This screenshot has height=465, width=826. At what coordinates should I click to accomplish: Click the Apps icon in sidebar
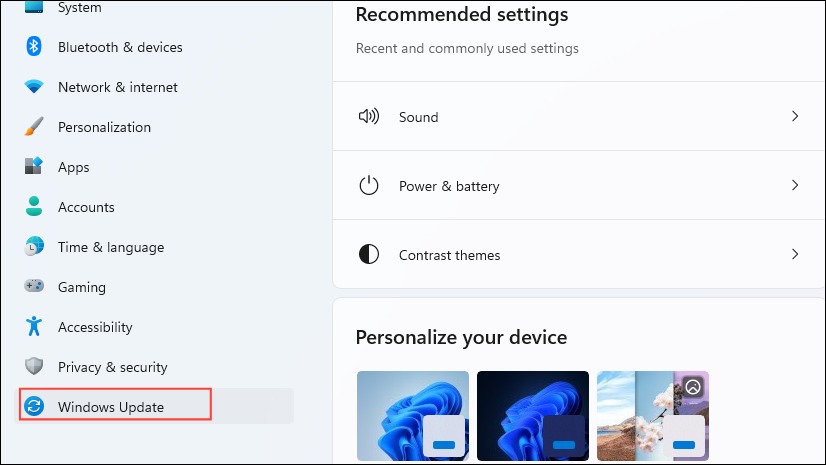pyautogui.click(x=34, y=166)
